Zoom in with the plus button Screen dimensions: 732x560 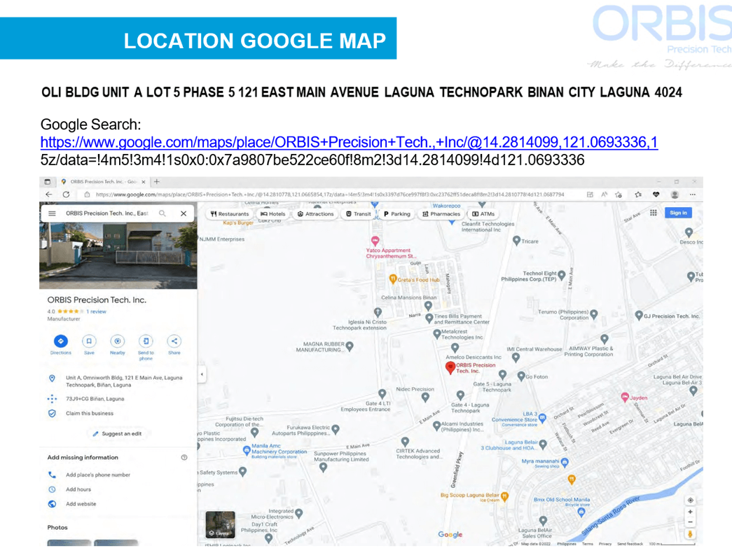pyautogui.click(x=690, y=512)
